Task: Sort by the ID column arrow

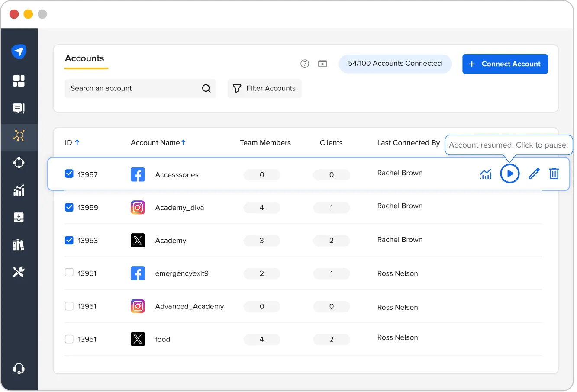Action: click(78, 142)
